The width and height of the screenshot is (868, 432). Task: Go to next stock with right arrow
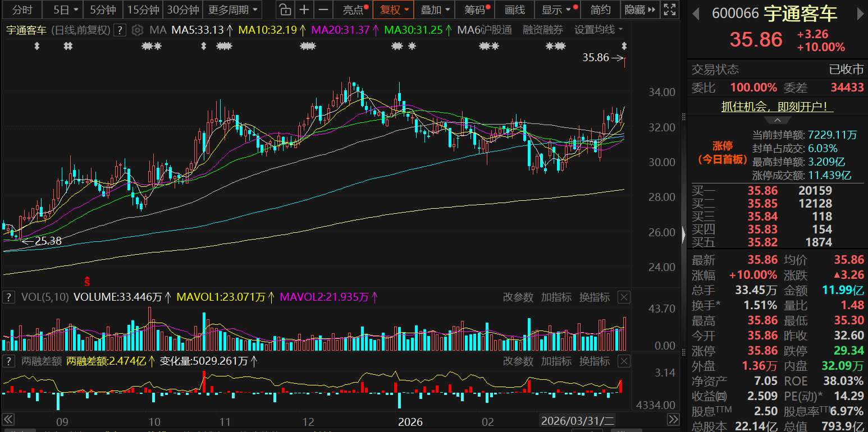(x=858, y=13)
